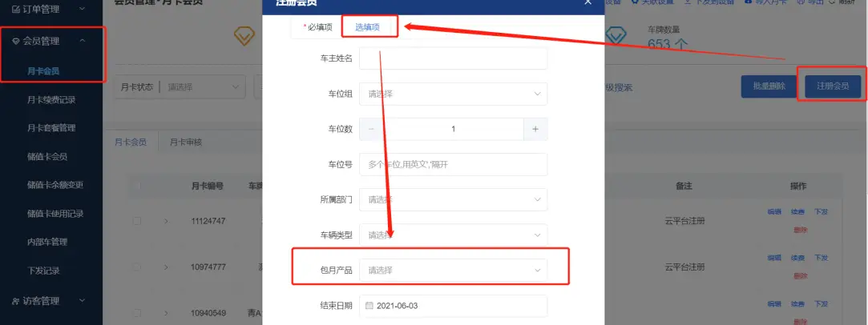Click the diamond icon beside 车牌数量
This screenshot has width=868, height=325.
tap(616, 36)
